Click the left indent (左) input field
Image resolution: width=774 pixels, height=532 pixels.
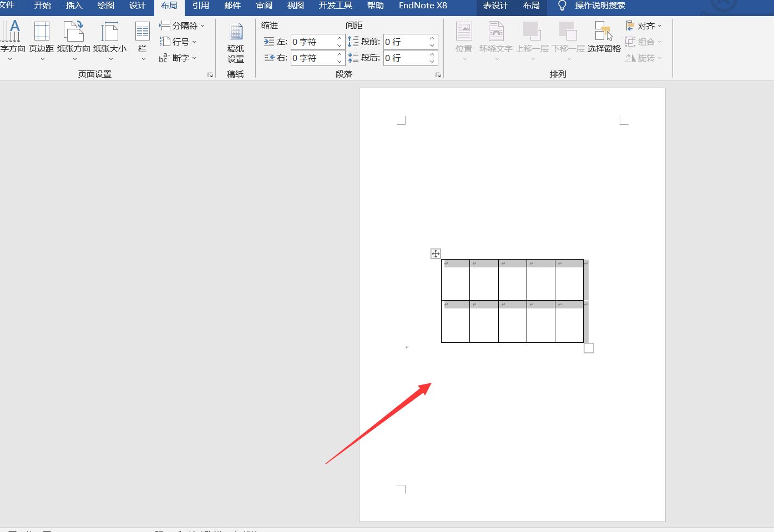[x=313, y=42]
